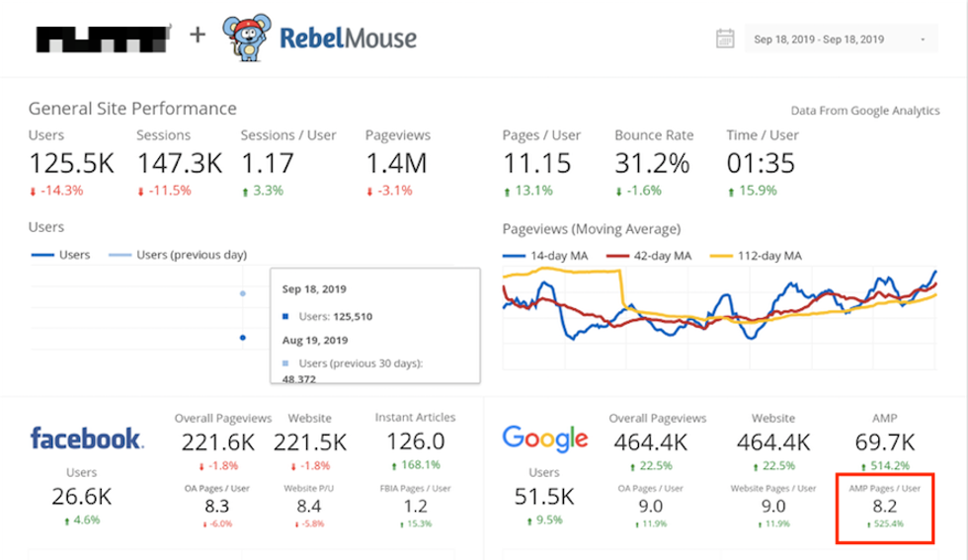Image resolution: width=968 pixels, height=560 pixels.
Task: Click the date range dropdown arrow
Action: click(x=923, y=40)
